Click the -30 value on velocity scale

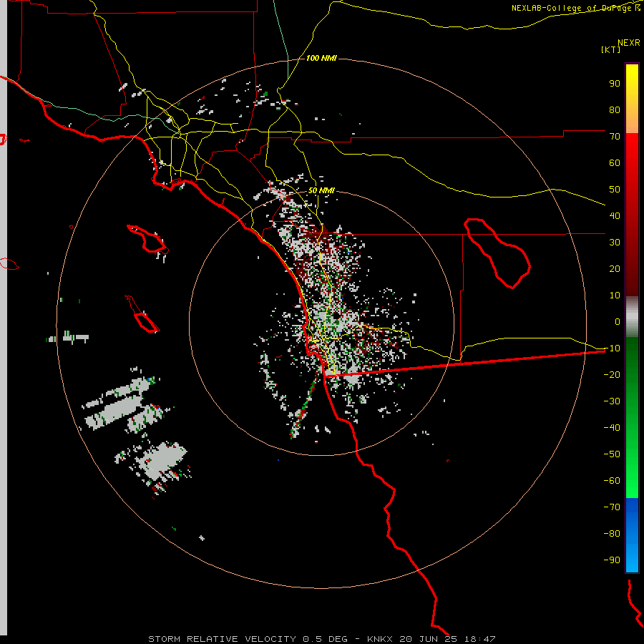612,401
